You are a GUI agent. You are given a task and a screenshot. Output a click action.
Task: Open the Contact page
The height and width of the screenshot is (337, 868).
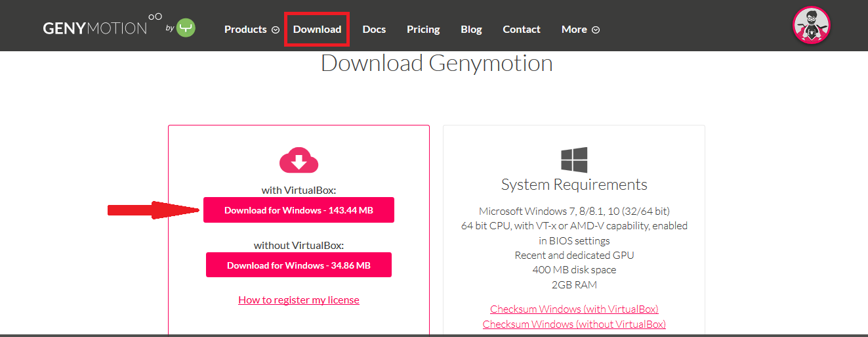click(x=522, y=30)
